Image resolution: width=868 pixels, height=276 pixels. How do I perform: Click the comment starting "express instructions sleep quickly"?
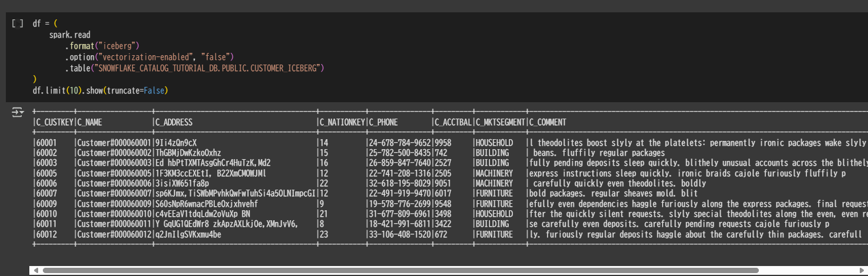(687, 173)
